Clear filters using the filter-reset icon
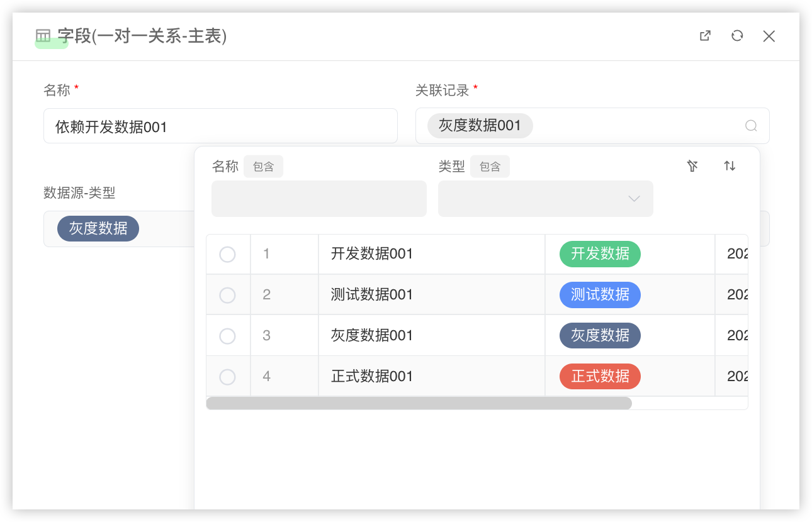 [692, 166]
